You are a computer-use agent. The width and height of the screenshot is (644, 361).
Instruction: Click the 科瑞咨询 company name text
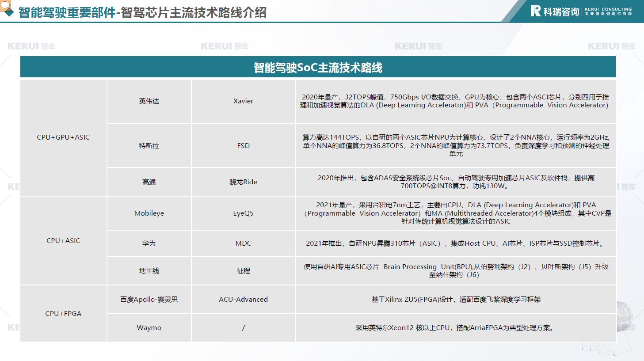tap(561, 12)
